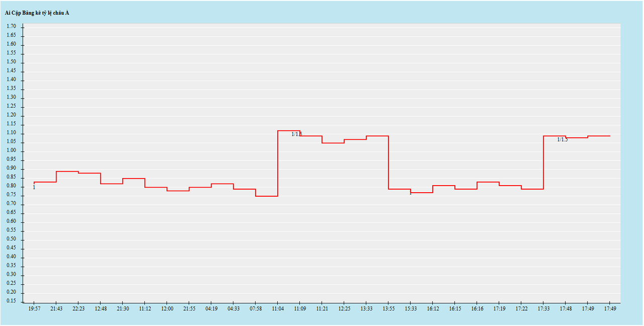644x326 pixels.
Task: Click the 21:55 x-axis label
Action: pyautogui.click(x=189, y=309)
